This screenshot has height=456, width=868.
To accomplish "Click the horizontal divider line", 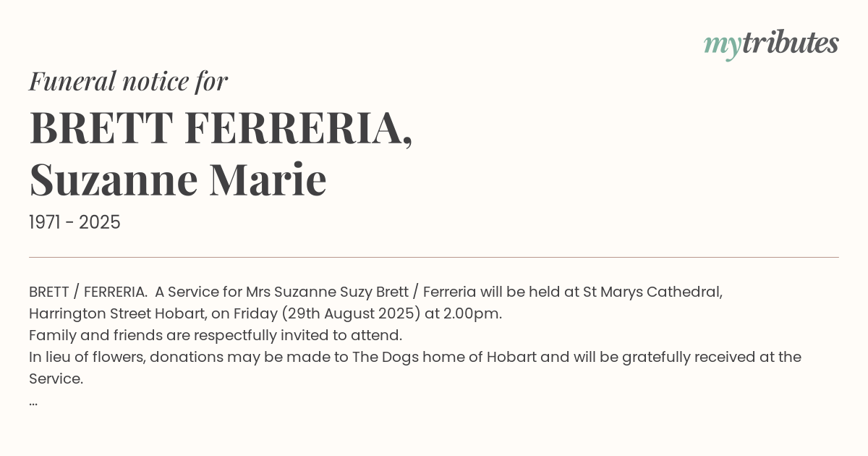I will 434,257.
